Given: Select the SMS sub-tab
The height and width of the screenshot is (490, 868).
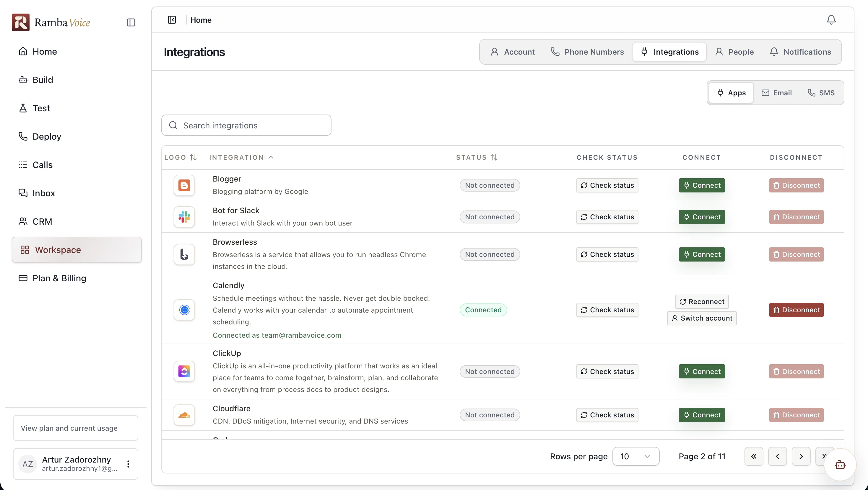Looking at the screenshot, I should point(821,93).
